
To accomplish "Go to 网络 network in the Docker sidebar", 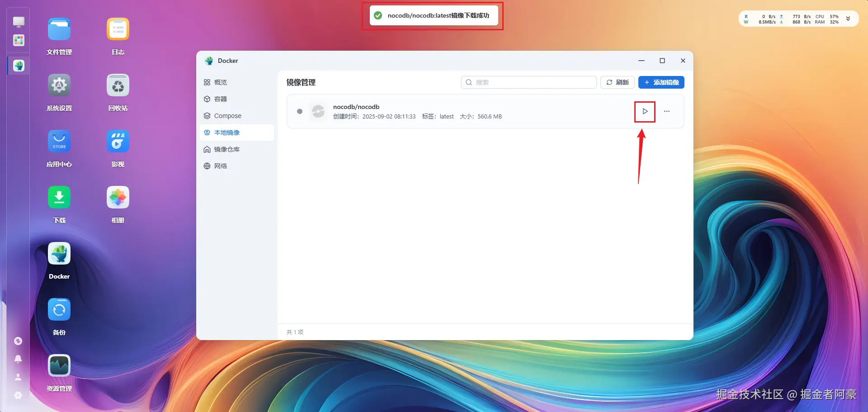I will 237,166.
